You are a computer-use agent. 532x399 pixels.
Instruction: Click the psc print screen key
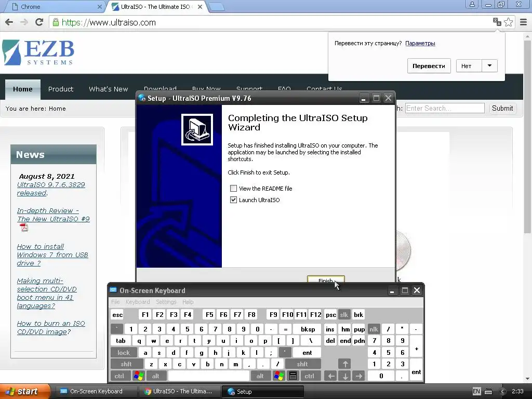tap(331, 314)
